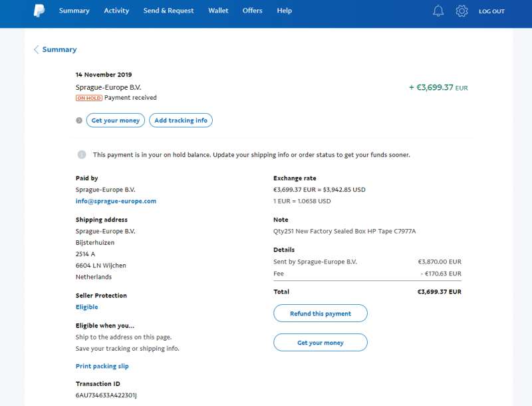Click the back chevron beside Summary
The width and height of the screenshot is (532, 406).
point(37,49)
